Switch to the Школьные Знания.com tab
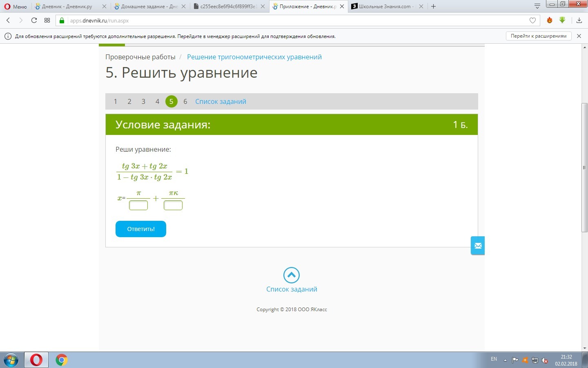Viewport: 588px width, 368px height. point(385,7)
